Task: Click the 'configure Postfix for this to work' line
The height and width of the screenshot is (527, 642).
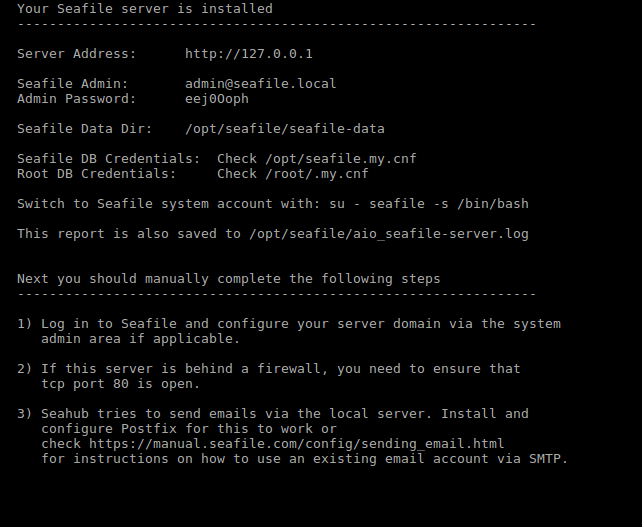Action: click(189, 429)
